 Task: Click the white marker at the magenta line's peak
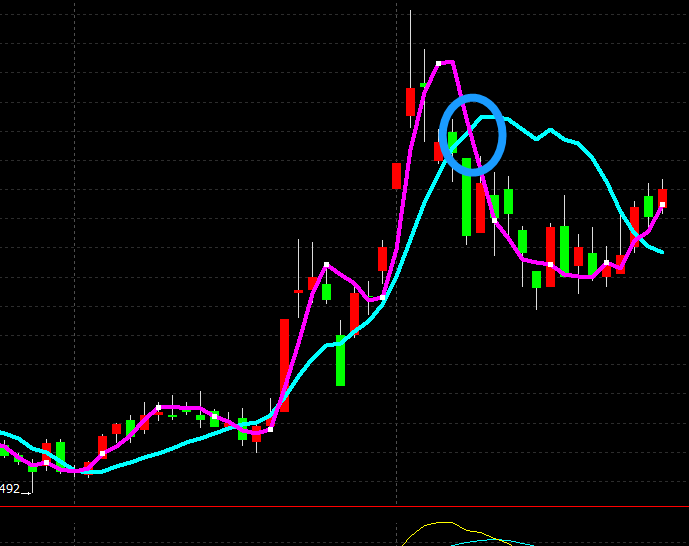[438, 63]
